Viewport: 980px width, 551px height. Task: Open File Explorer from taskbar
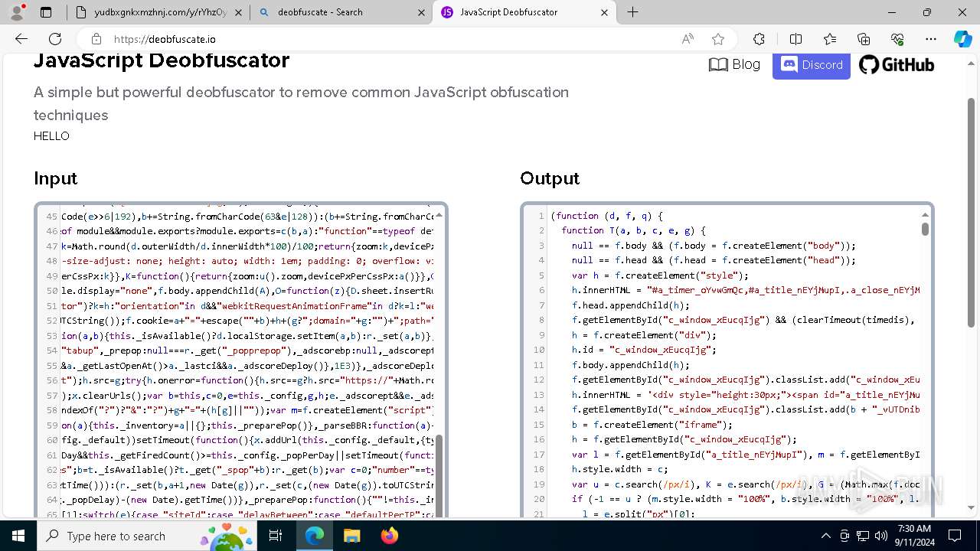(351, 536)
